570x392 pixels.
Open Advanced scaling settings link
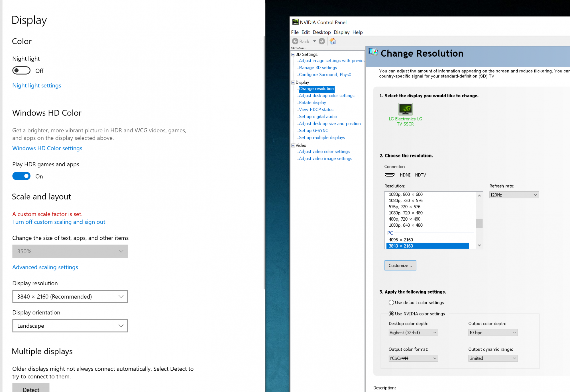point(45,267)
